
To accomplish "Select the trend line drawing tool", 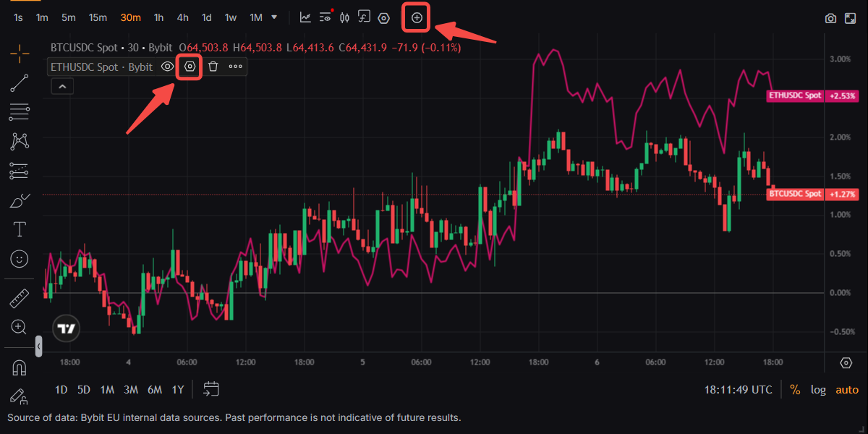I will point(20,82).
